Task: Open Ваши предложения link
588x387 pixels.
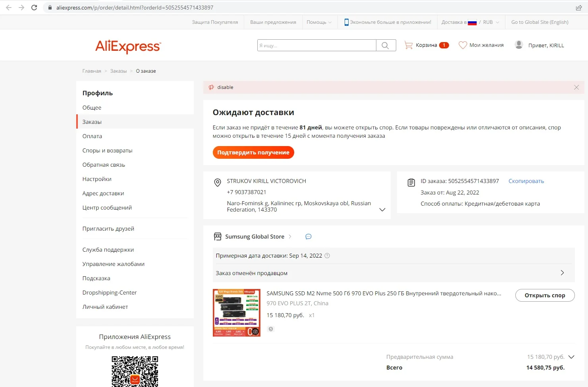Action: 273,22
